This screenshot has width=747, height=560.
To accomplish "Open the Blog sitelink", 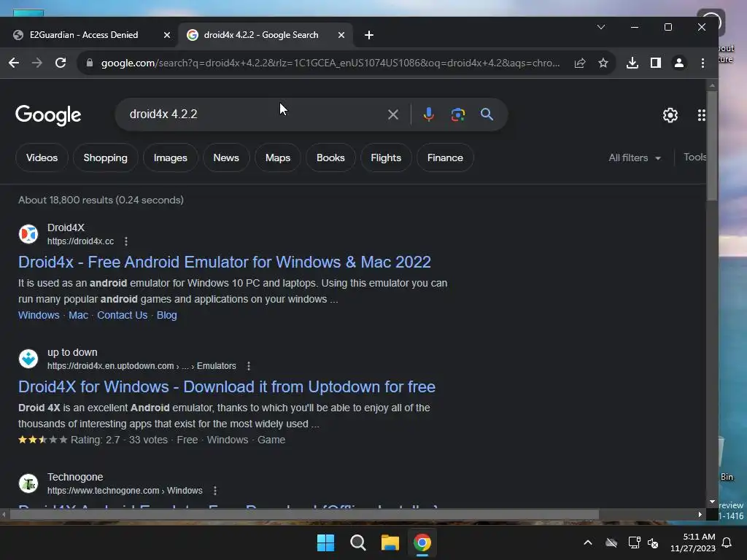I will tap(167, 315).
